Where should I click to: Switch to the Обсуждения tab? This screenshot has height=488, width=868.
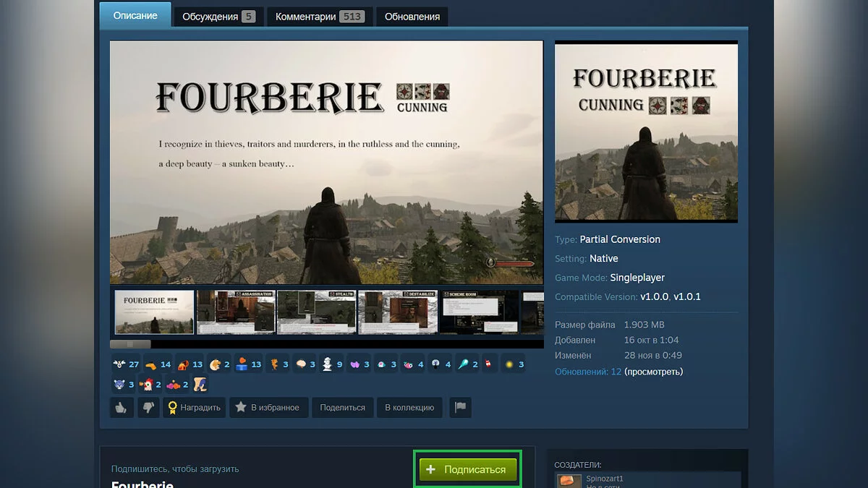click(x=218, y=17)
